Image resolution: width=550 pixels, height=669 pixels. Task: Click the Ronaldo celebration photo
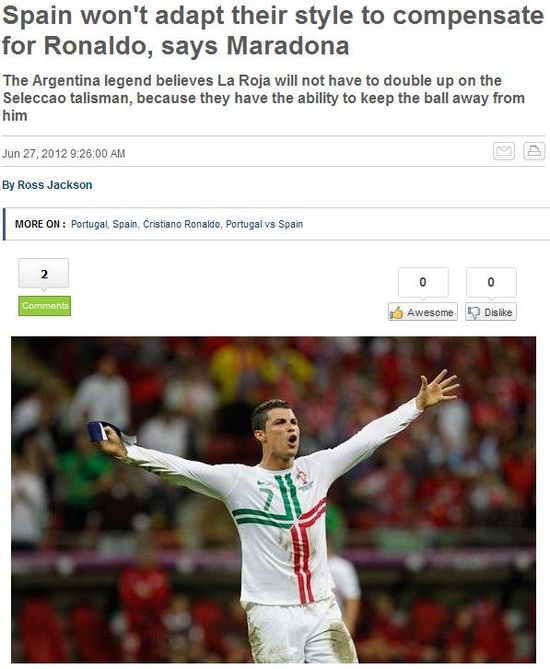point(274,499)
